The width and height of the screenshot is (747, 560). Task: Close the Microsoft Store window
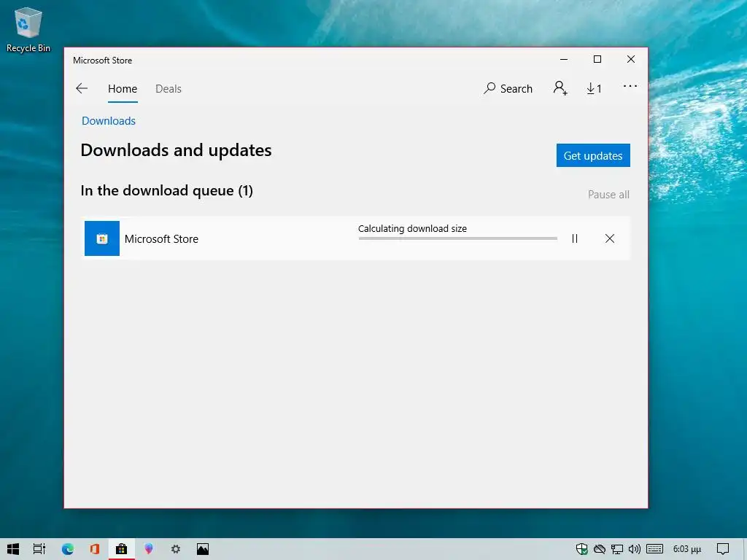631,60
